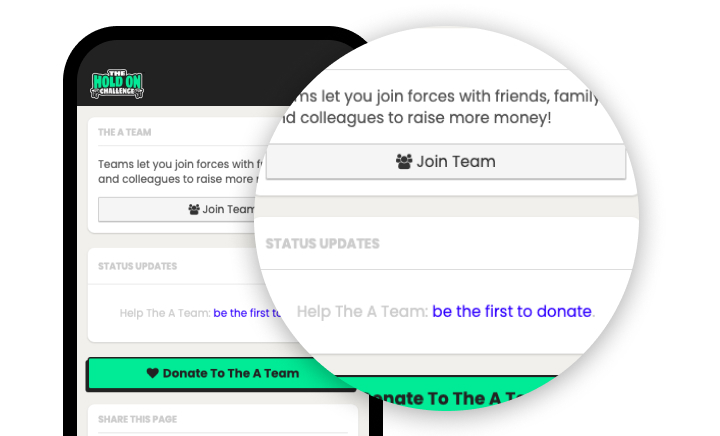Click small 'Help The A Team:' text on phone
The width and height of the screenshot is (720, 436).
click(x=165, y=313)
